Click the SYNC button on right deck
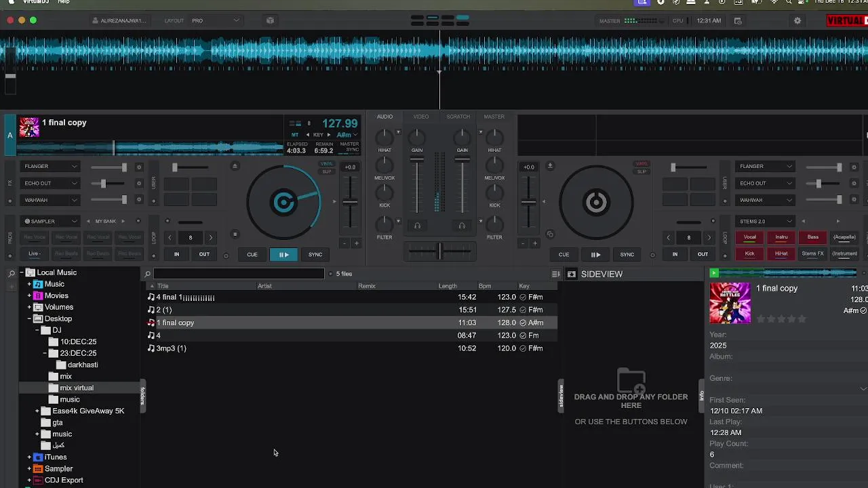Image resolution: width=868 pixels, height=488 pixels. pyautogui.click(x=627, y=254)
